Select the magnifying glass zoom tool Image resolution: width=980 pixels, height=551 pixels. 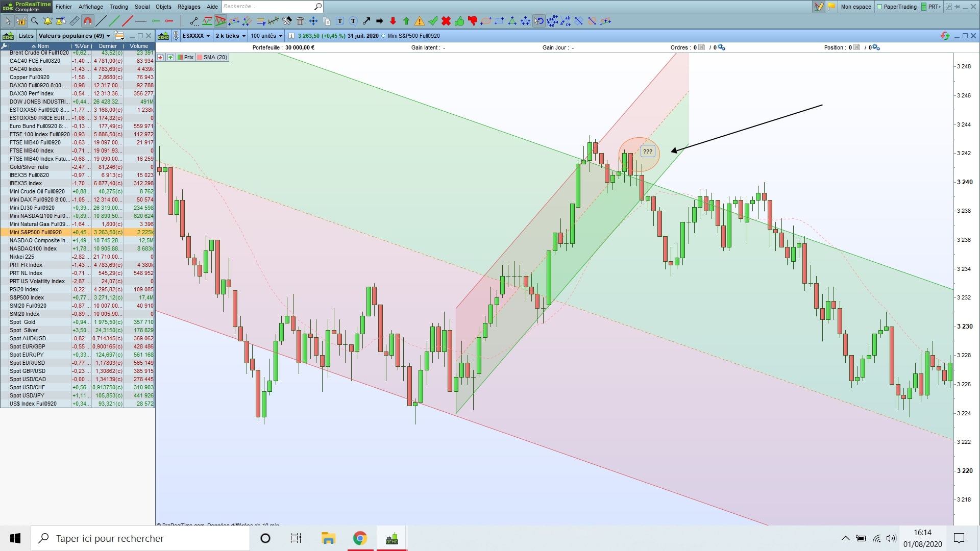pos(35,21)
